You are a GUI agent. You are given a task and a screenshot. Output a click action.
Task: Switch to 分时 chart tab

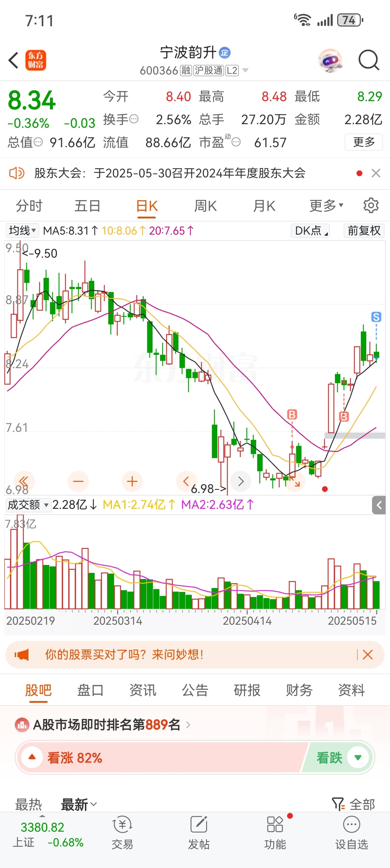pyautogui.click(x=29, y=206)
